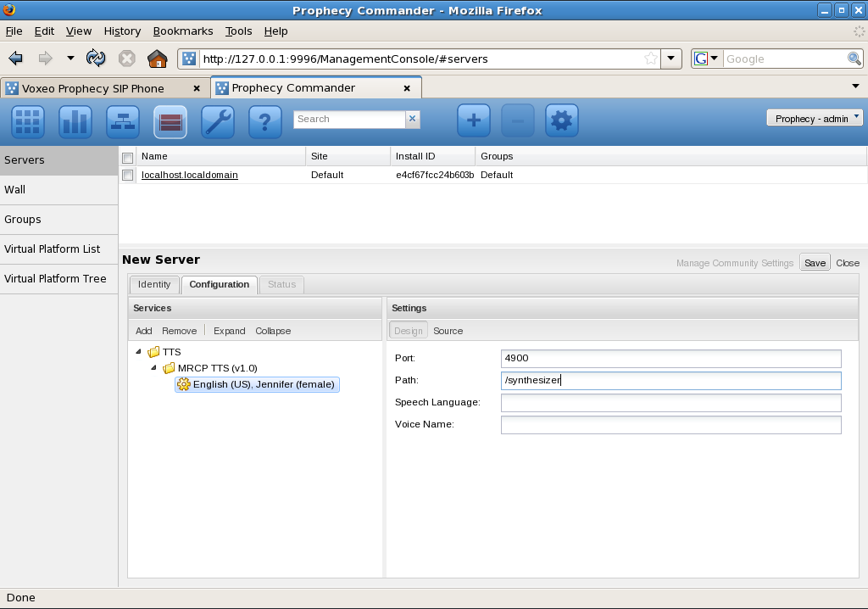Go forward with Firefox forward arrow

click(x=45, y=59)
